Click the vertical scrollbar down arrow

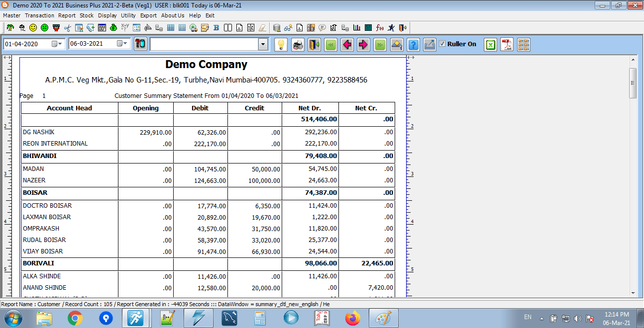coord(633,293)
